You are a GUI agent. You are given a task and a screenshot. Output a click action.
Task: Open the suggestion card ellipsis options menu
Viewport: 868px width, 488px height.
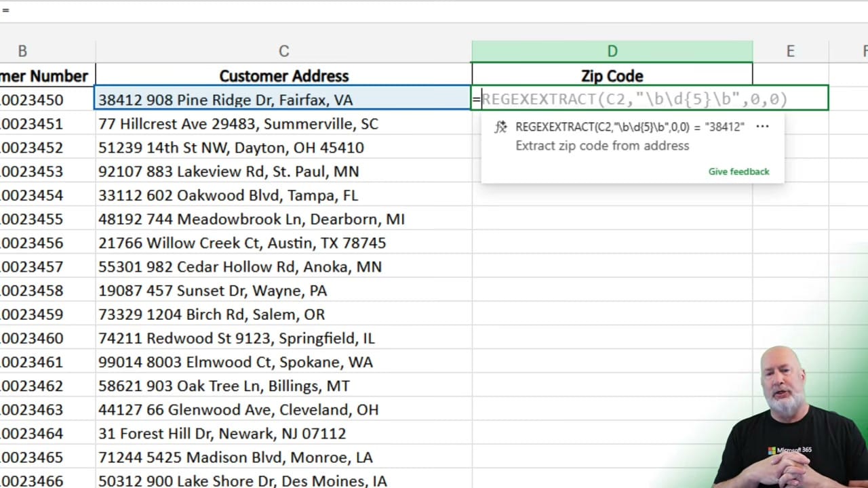[x=762, y=126]
